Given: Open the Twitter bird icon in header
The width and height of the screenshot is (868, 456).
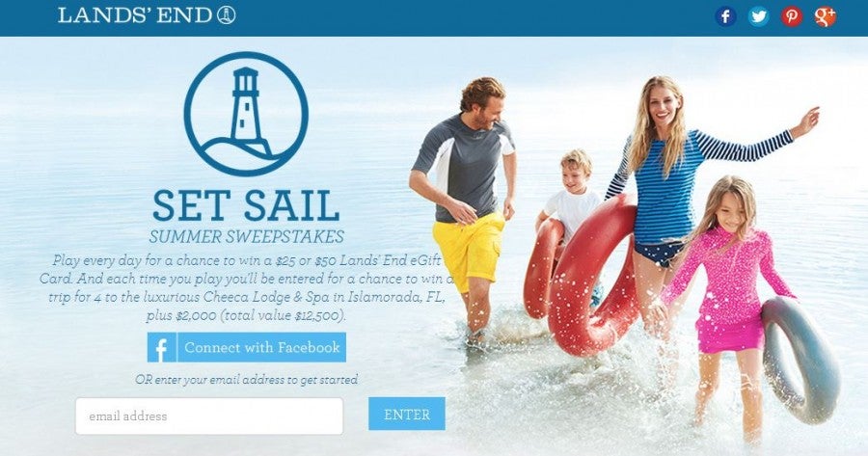Looking at the screenshot, I should (758, 16).
